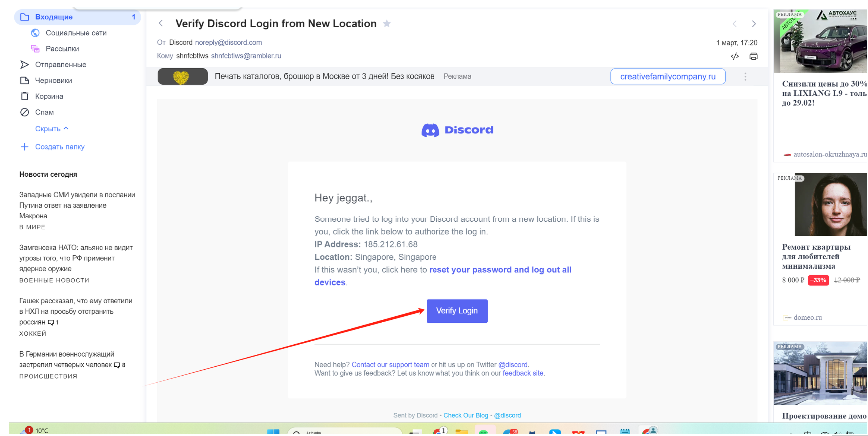The width and height of the screenshot is (868, 436).
Task: Open the Рассылки folder
Action: point(62,49)
